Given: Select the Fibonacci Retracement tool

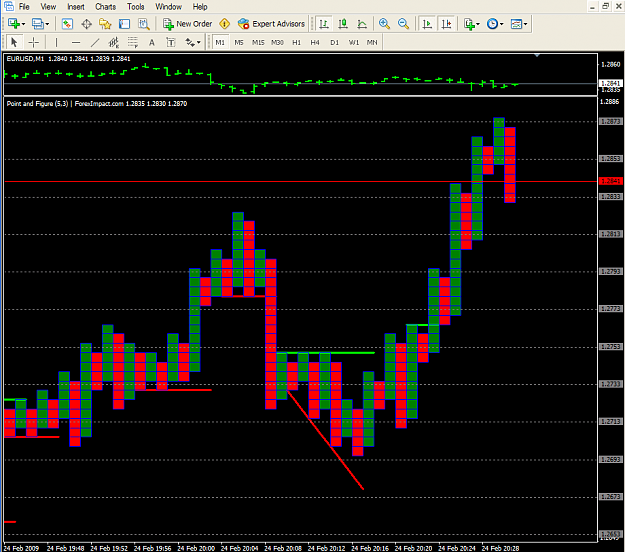Looking at the screenshot, I should coord(133,42).
